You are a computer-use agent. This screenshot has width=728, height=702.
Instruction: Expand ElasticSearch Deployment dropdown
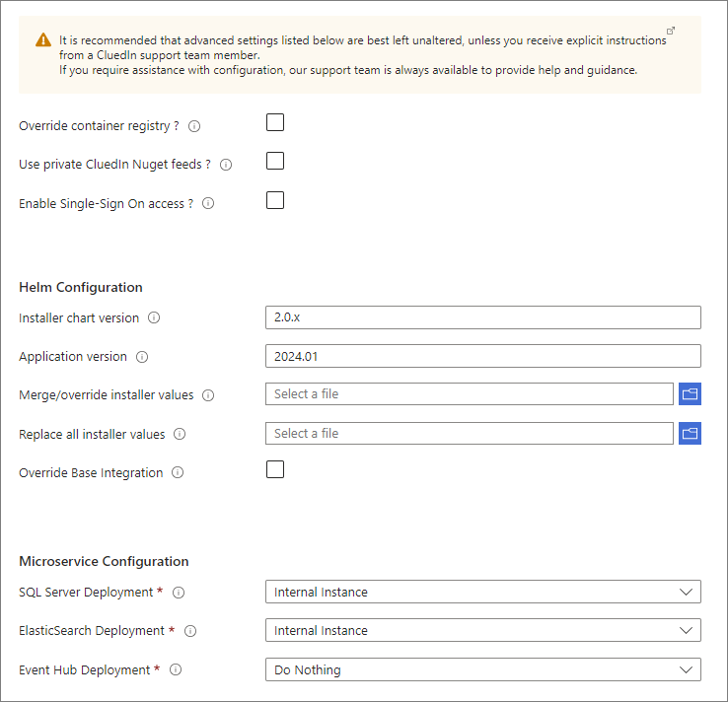pos(482,630)
